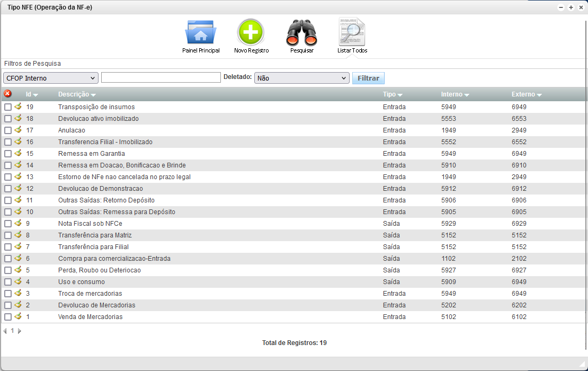Viewport: 588px width, 371px height.
Task: Go to next page with the pagination arrow
Action: coord(20,331)
